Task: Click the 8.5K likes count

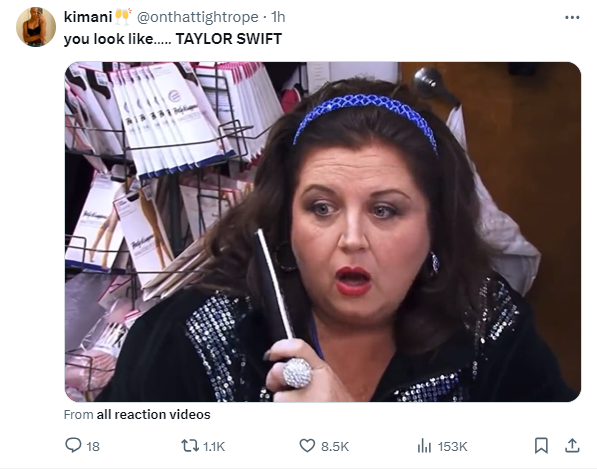Action: 335,446
